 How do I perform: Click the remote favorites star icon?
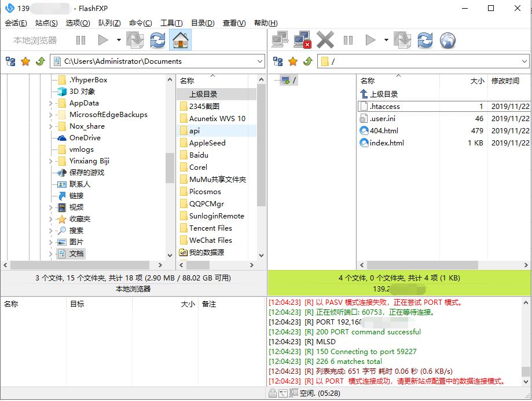pyautogui.click(x=293, y=61)
